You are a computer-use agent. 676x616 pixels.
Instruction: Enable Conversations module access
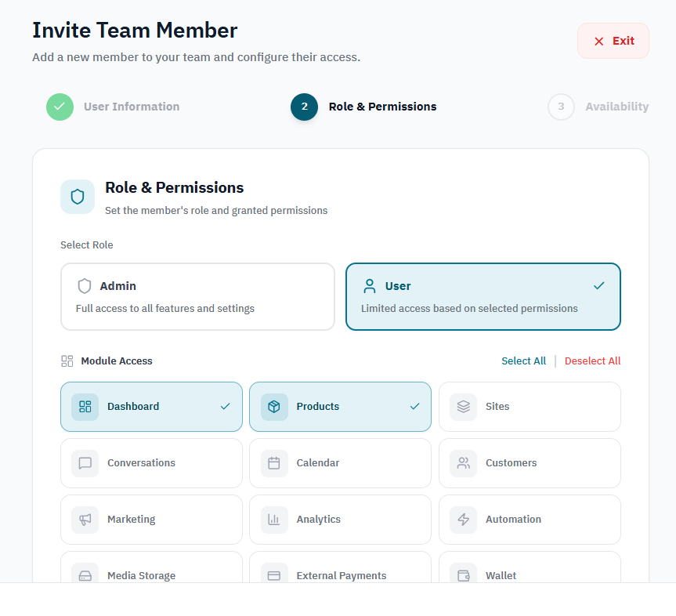click(151, 463)
